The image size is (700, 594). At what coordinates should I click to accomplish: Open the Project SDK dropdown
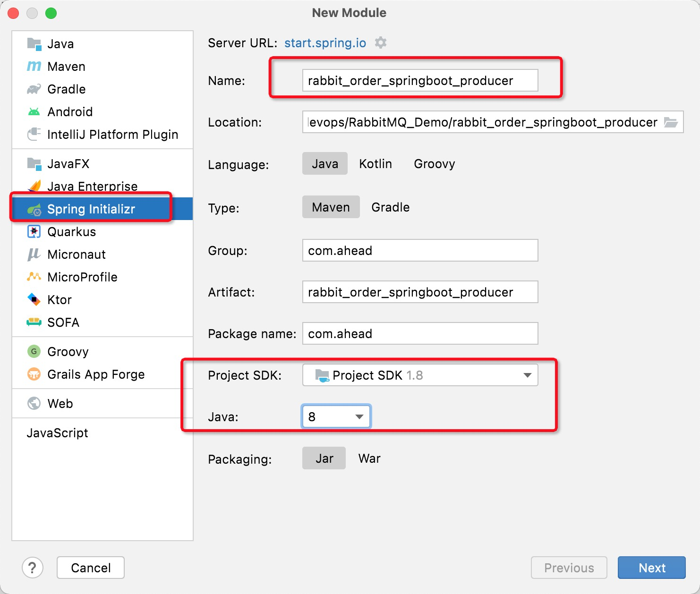[527, 375]
